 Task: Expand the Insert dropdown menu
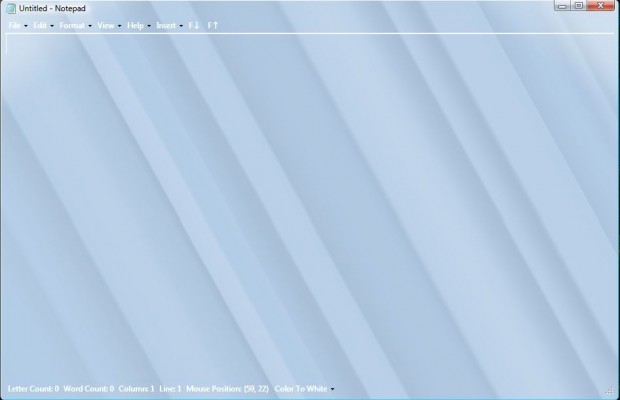pos(168,25)
